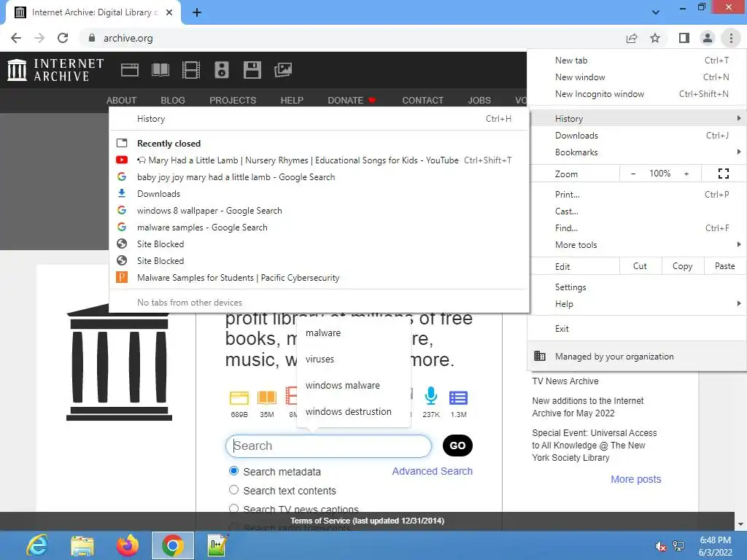Click the microphone icon labeled 237K
The height and width of the screenshot is (560, 747).
tap(430, 396)
